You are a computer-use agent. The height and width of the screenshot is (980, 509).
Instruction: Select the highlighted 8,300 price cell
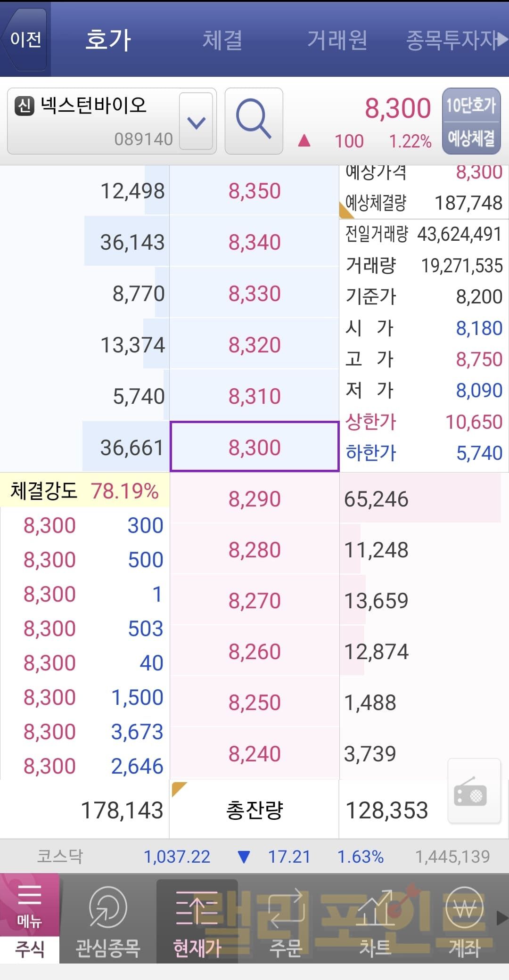(254, 447)
